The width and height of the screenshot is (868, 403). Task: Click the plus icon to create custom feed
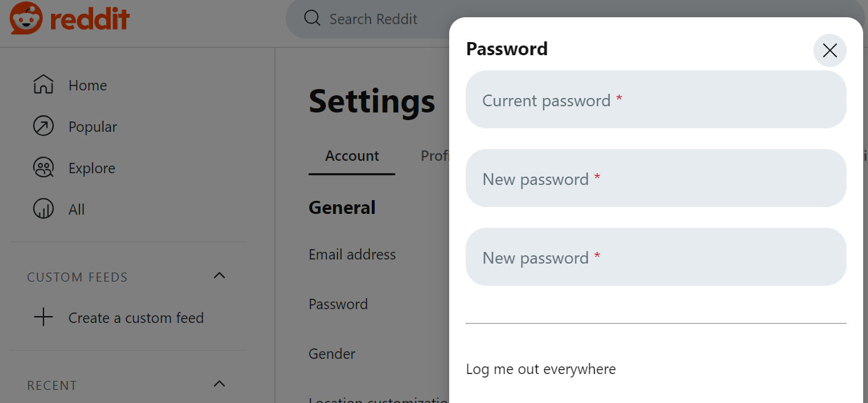pos(43,317)
